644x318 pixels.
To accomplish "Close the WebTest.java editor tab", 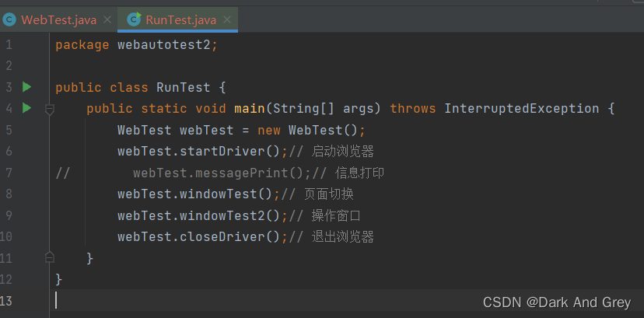I will [107, 19].
